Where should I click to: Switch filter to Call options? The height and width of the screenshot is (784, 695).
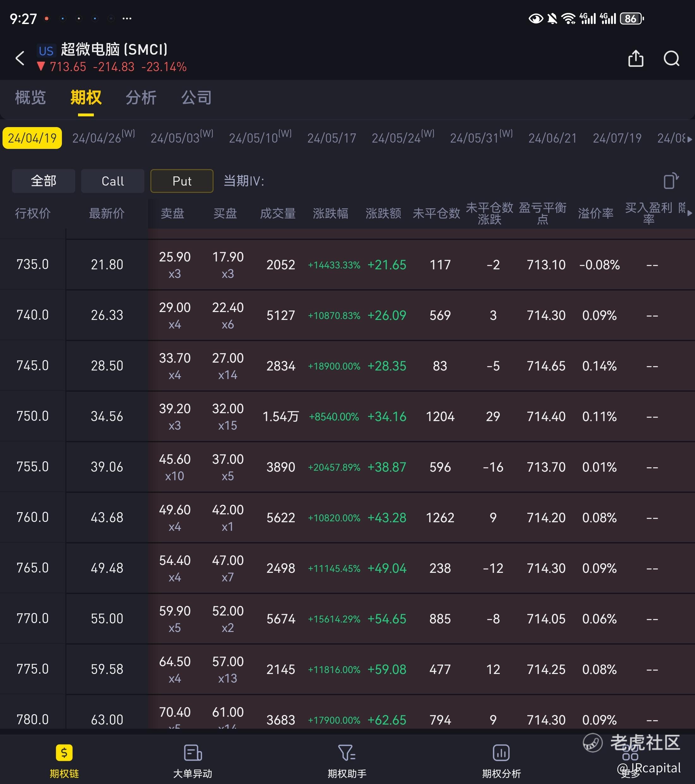pyautogui.click(x=112, y=181)
